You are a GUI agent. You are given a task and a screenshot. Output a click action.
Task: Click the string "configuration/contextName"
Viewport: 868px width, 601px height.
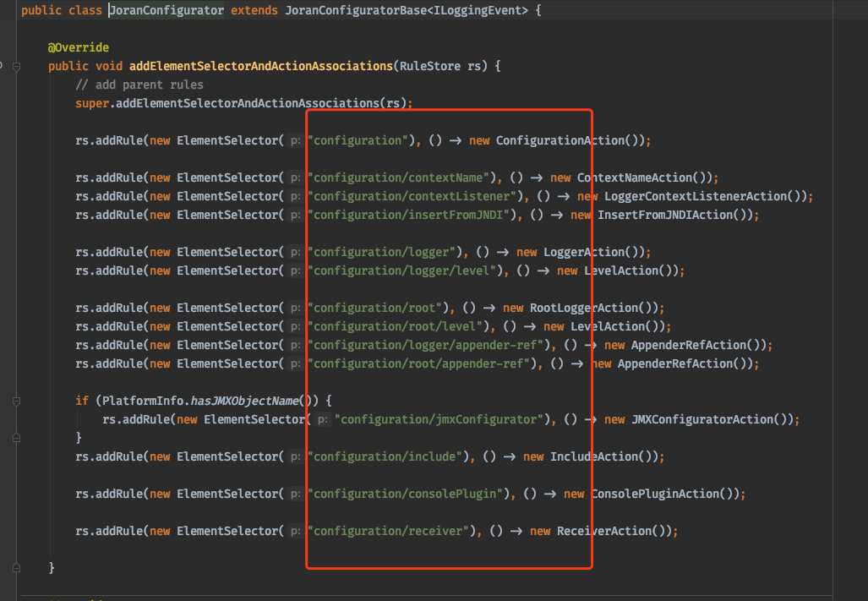[401, 178]
